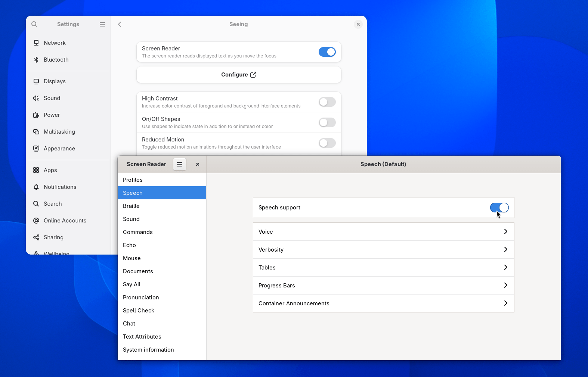Click the Notifications bell icon

pos(36,187)
